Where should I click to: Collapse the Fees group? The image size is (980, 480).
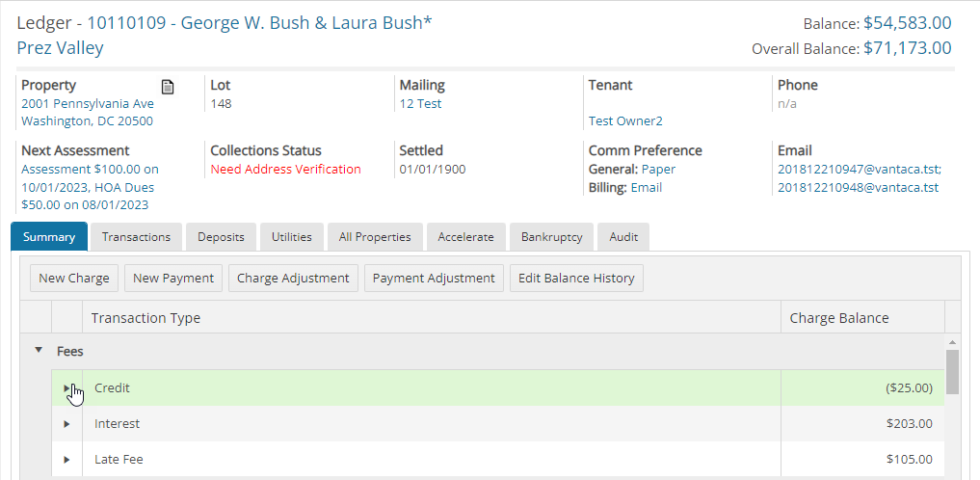point(39,351)
